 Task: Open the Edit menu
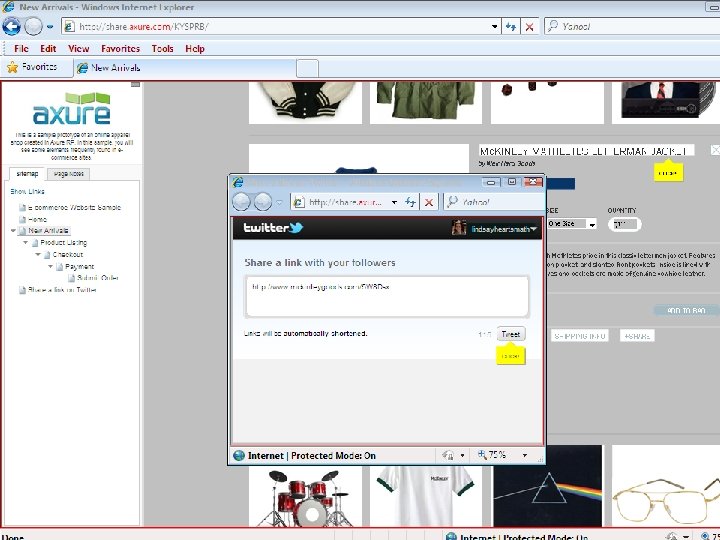pyautogui.click(x=48, y=49)
